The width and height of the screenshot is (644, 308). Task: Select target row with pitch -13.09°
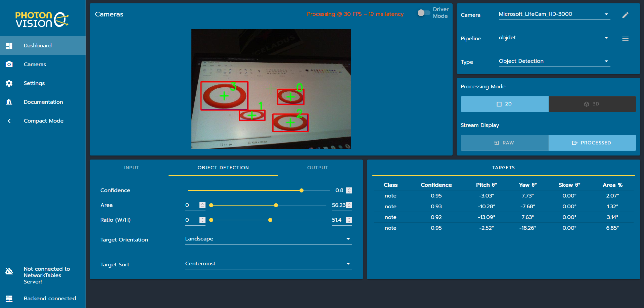point(503,217)
